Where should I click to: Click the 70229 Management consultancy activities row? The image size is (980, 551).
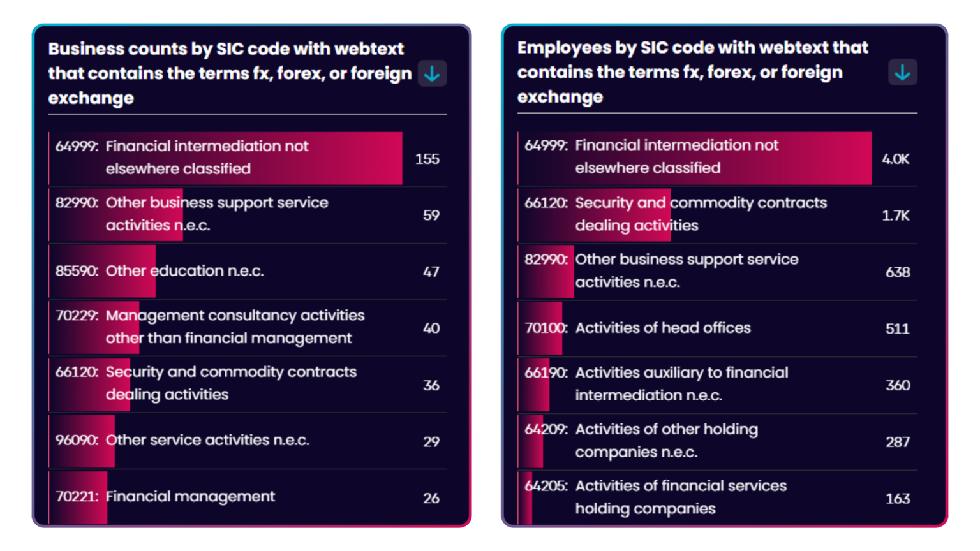pyautogui.click(x=248, y=327)
